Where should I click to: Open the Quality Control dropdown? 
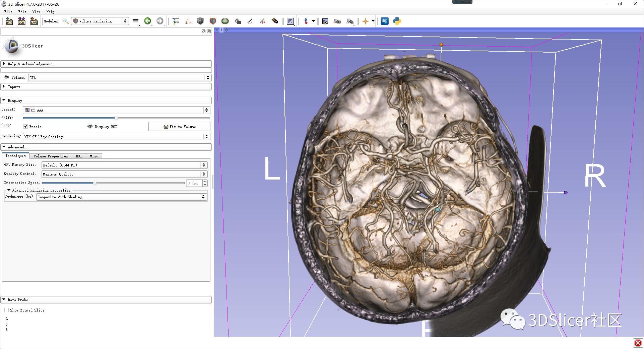point(124,174)
